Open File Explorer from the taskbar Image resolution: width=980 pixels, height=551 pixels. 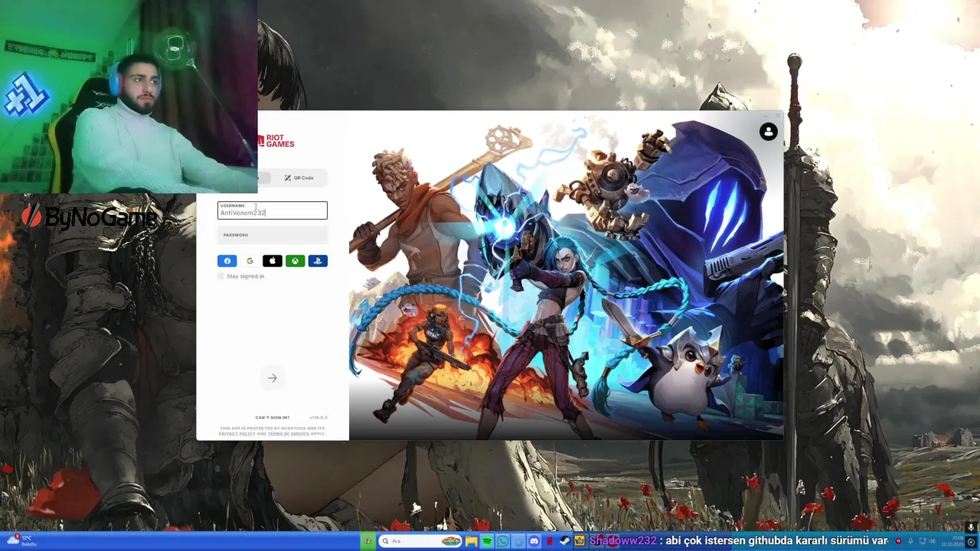point(472,541)
